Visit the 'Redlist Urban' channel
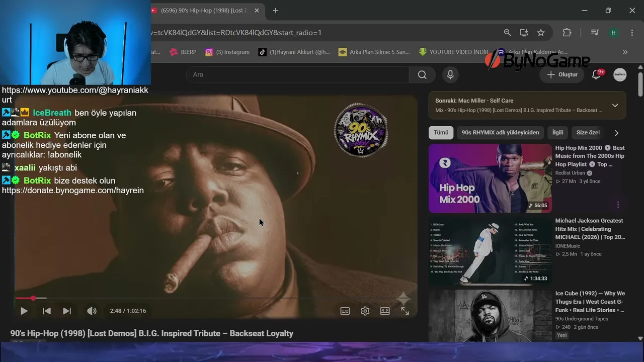The image size is (644, 362). coord(570,173)
